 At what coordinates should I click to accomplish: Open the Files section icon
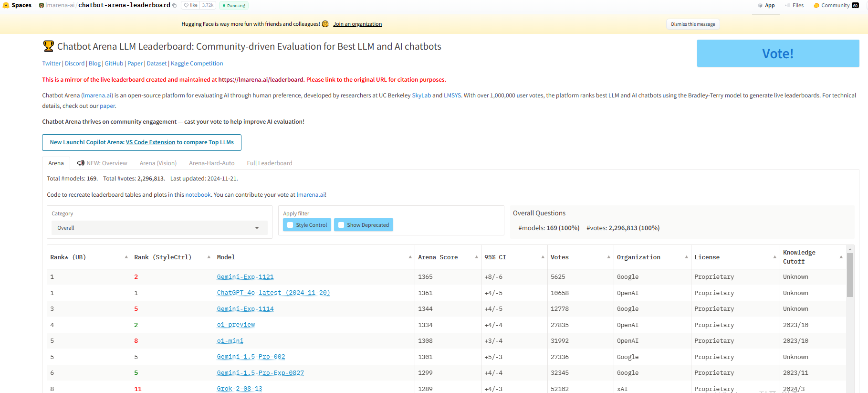point(787,6)
